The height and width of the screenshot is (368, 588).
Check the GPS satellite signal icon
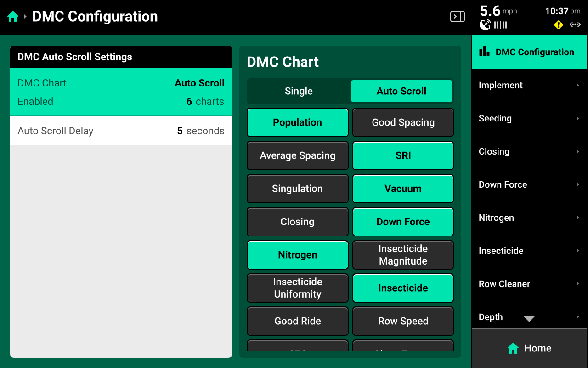tap(485, 25)
